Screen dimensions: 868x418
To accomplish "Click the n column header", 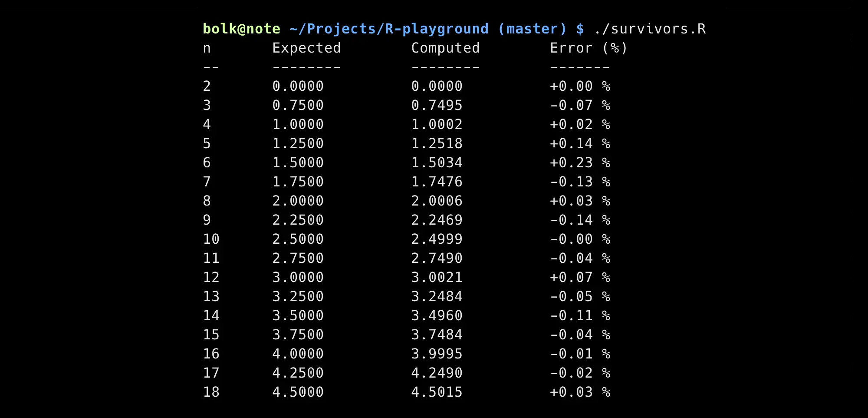I will 207,48.
